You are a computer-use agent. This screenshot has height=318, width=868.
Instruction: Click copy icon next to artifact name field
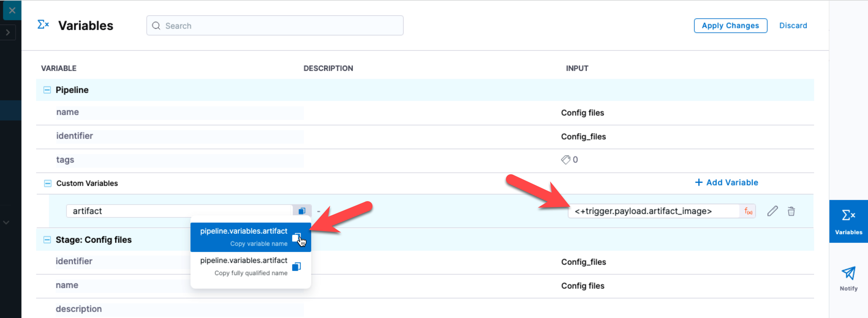coord(302,211)
